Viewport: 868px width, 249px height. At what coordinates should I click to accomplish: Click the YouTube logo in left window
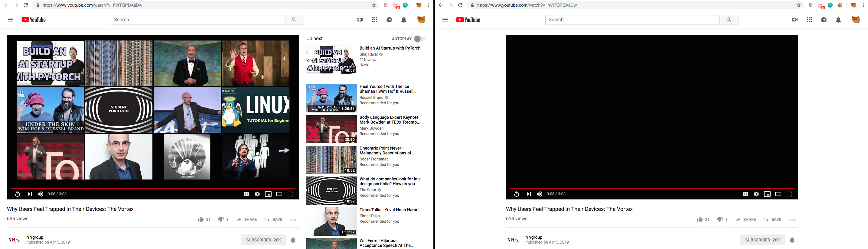tap(34, 20)
